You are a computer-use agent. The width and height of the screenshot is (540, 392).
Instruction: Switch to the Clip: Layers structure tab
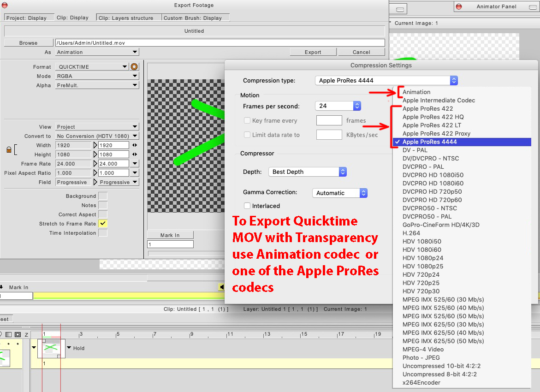[x=129, y=18]
